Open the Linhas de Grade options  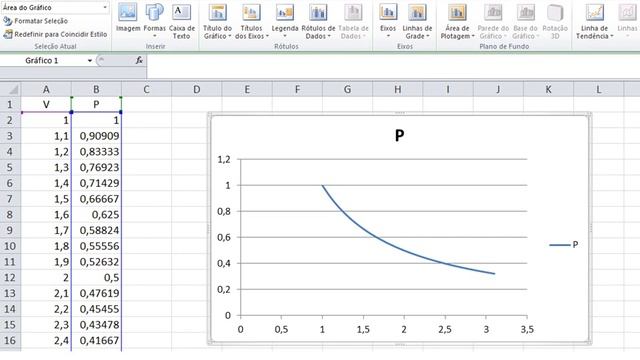point(417,21)
